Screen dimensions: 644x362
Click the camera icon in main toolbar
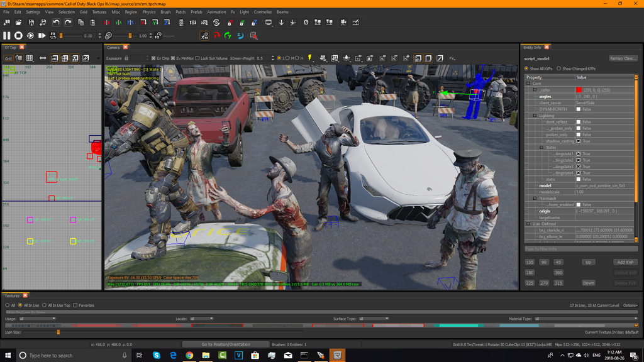pos(343,23)
